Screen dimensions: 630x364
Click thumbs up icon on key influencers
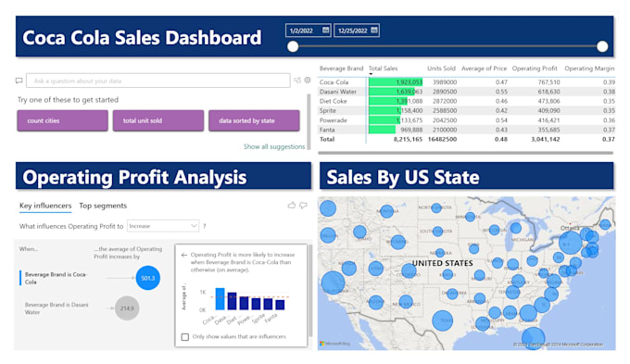292,206
